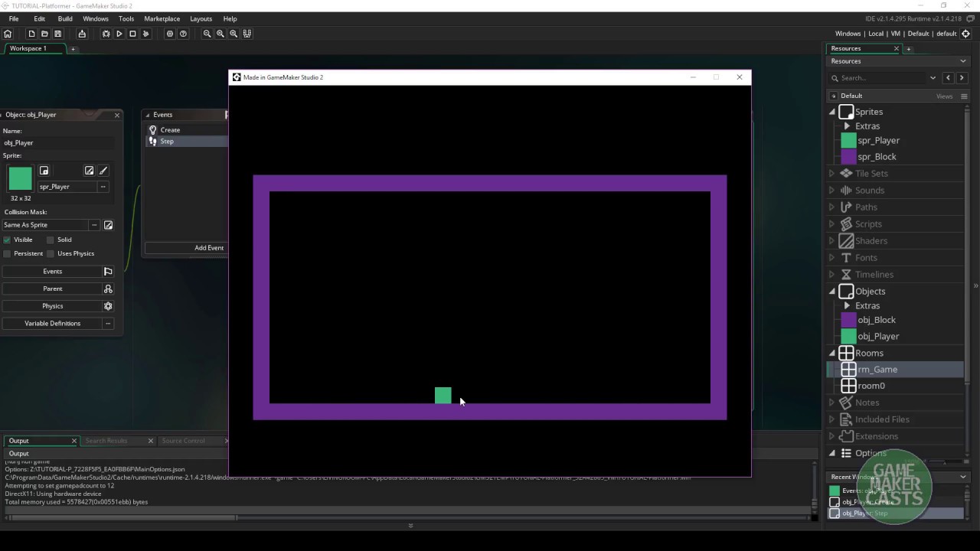Click the flag icon beside Events button
Viewport: 980px width, 551px height.
point(108,272)
